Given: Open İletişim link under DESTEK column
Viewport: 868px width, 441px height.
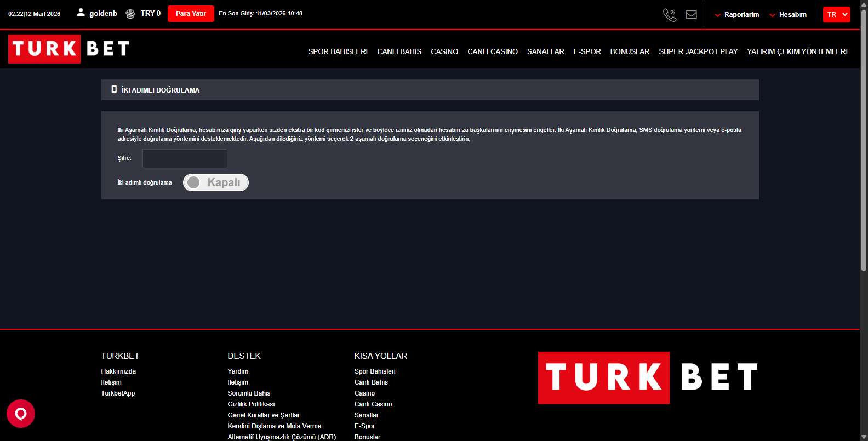Looking at the screenshot, I should [238, 382].
